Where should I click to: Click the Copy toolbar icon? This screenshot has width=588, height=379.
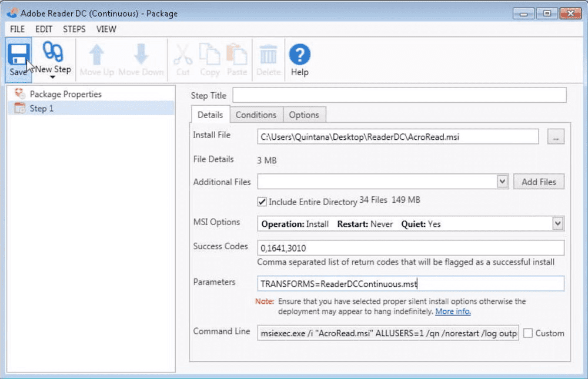[x=210, y=55]
